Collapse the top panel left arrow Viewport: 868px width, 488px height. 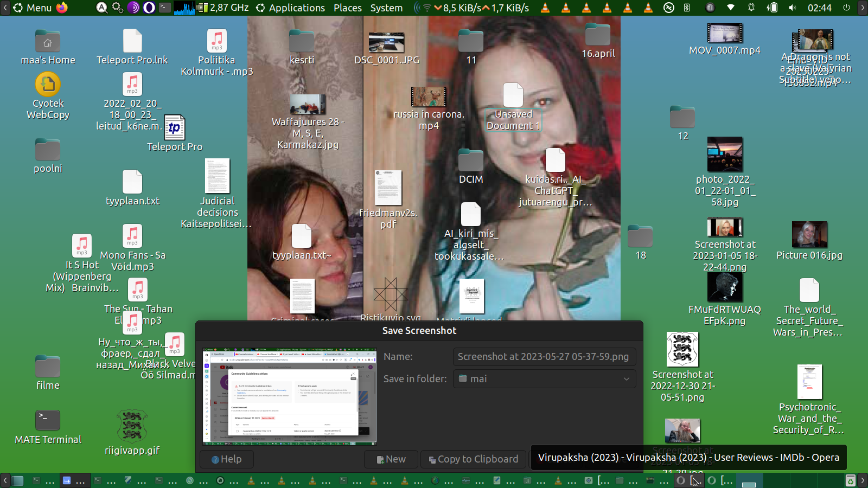coord(5,8)
